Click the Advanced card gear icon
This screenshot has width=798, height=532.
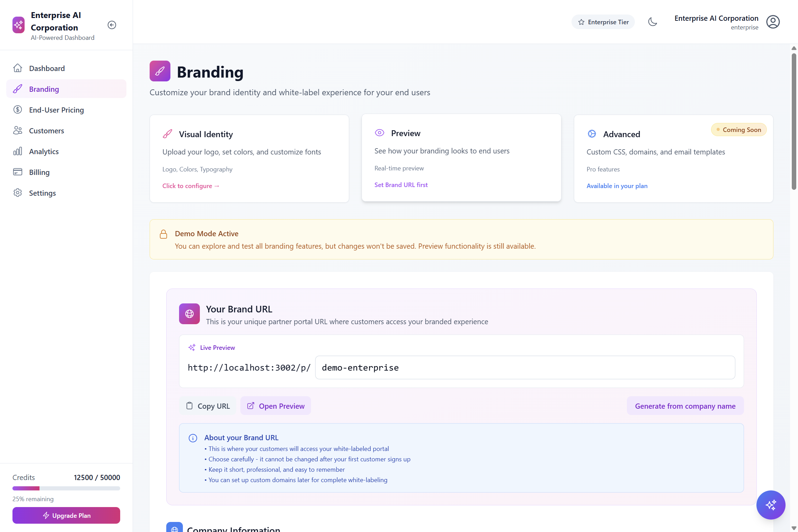coord(592,134)
